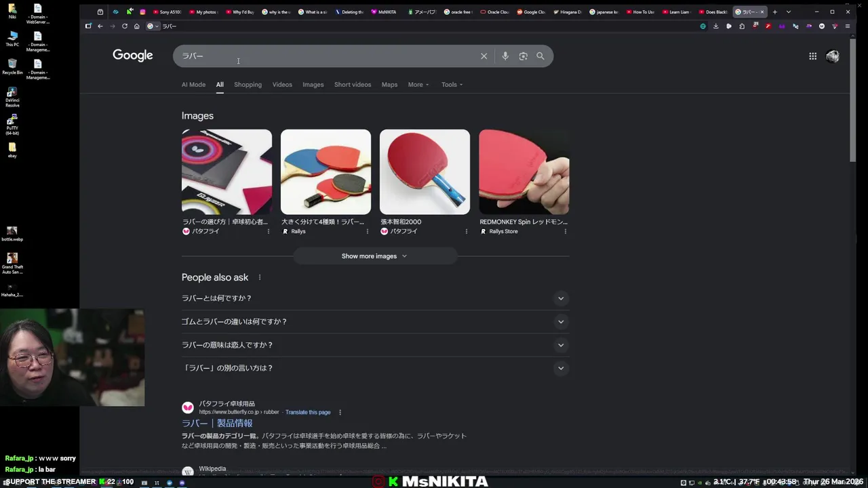Switch to Short videos results
Screen dimensions: 868x488
coord(353,85)
